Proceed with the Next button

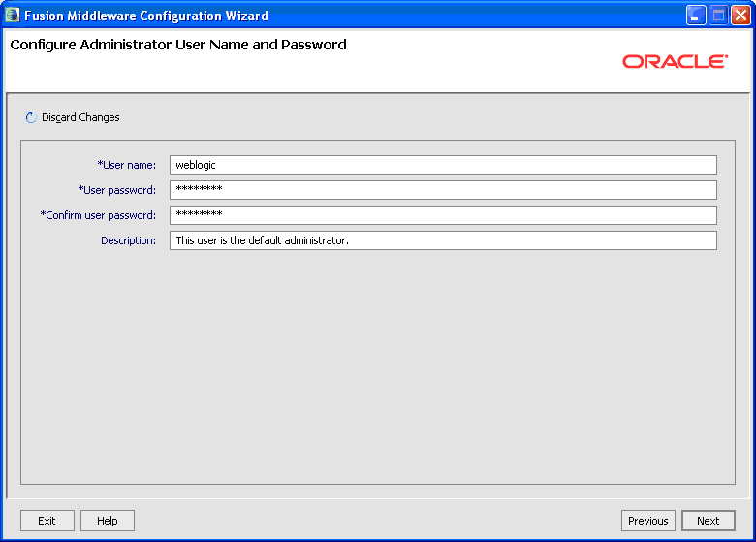709,521
